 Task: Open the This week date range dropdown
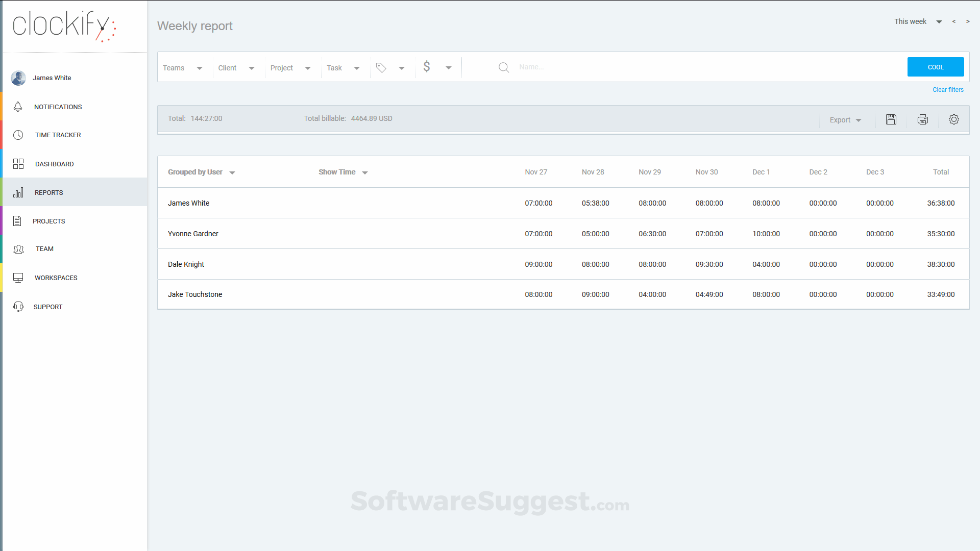[917, 21]
